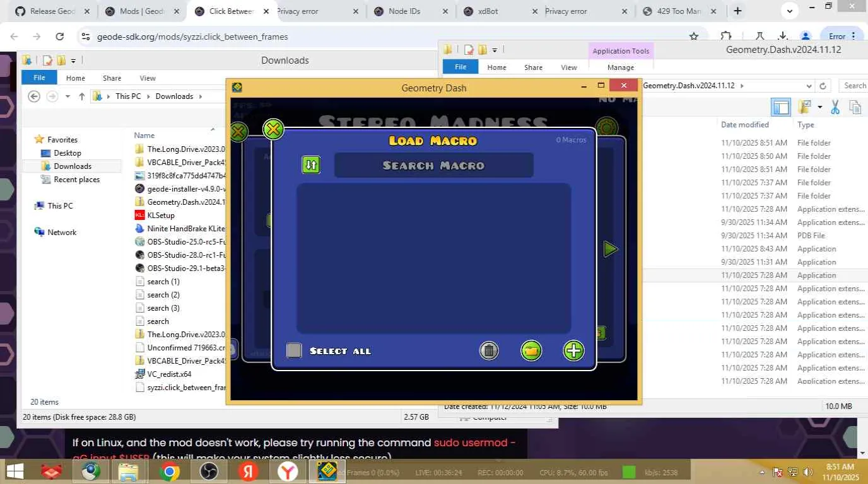Select Recent places in navigation pane
The image size is (868, 484).
[77, 180]
